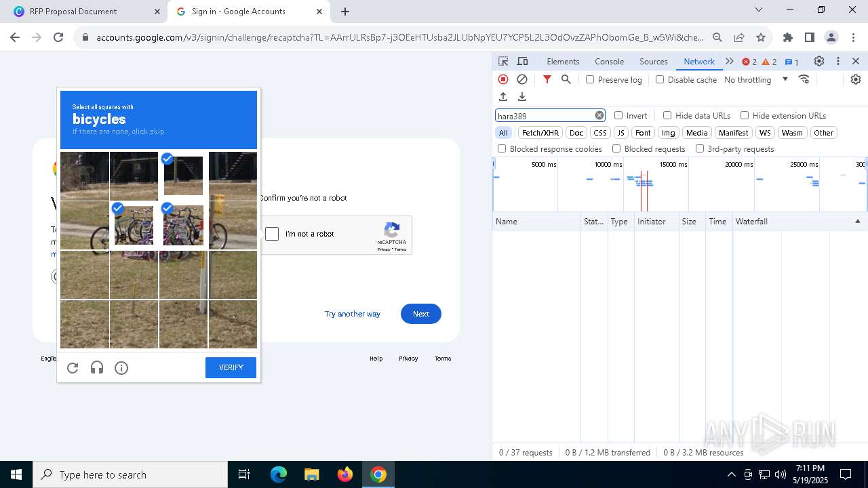
Task: Open network search magnifier icon
Action: [x=566, y=79]
